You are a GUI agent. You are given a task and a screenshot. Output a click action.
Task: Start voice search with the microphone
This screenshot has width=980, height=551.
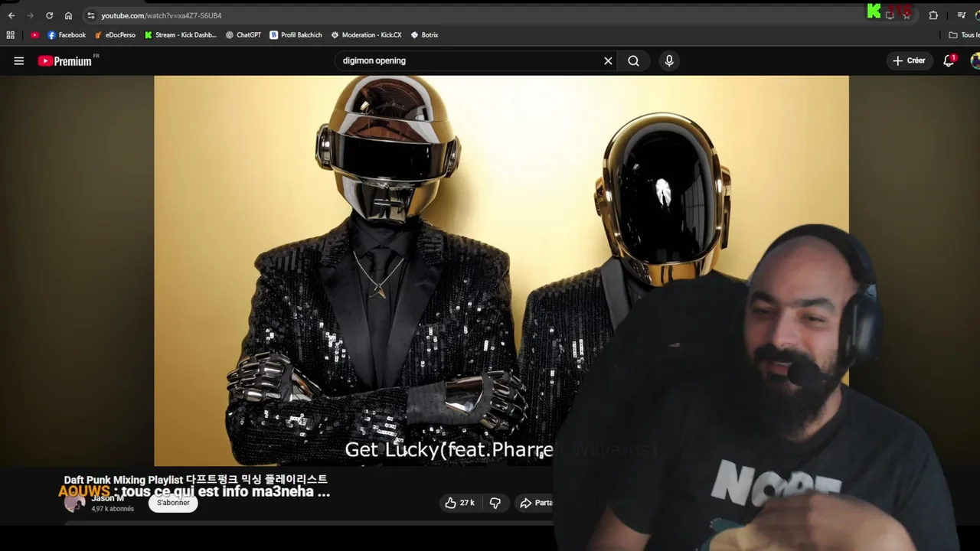669,61
